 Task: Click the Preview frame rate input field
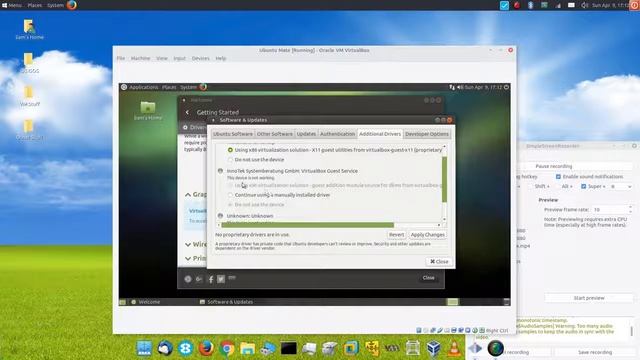pyautogui.click(x=609, y=209)
